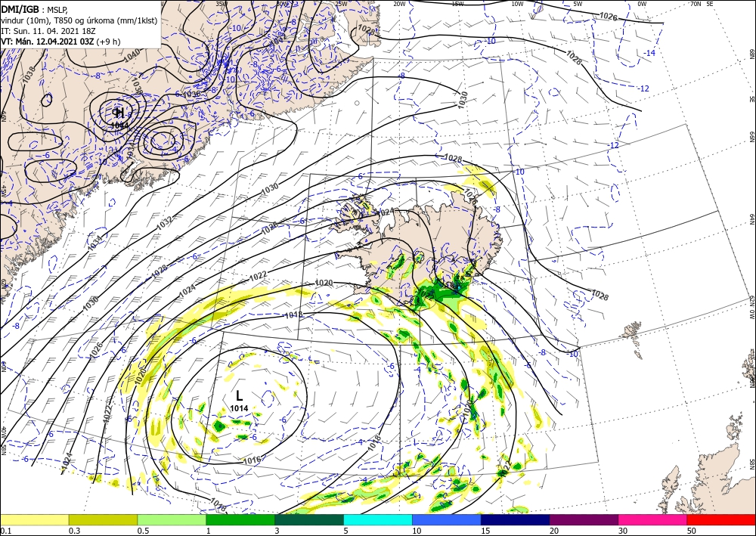Click the purple 20–30 legend color segment
756x536 pixels.
584,519
